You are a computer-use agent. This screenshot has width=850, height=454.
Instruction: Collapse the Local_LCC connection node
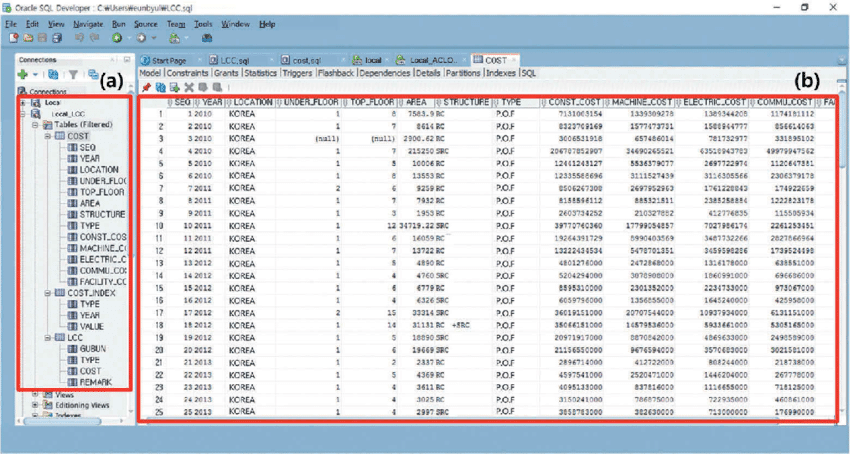point(23,114)
